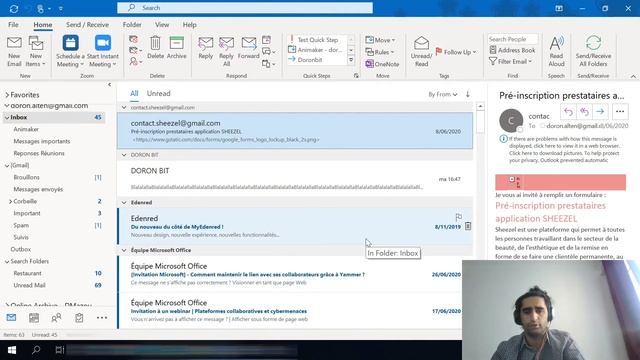Open the Rules dropdown
640x360 pixels.
point(380,52)
